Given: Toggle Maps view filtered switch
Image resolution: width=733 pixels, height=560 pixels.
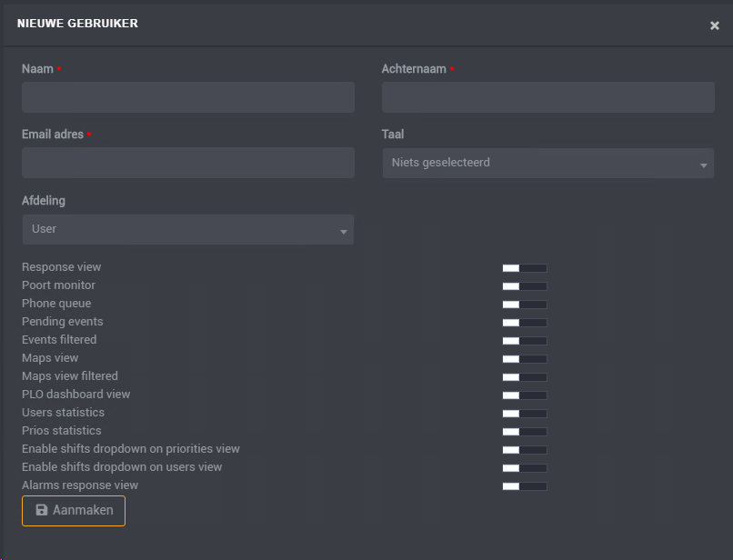Looking at the screenshot, I should pyautogui.click(x=525, y=376).
